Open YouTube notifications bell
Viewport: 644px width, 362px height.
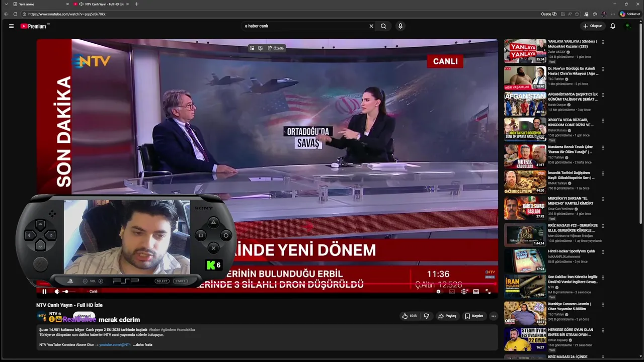point(613,26)
